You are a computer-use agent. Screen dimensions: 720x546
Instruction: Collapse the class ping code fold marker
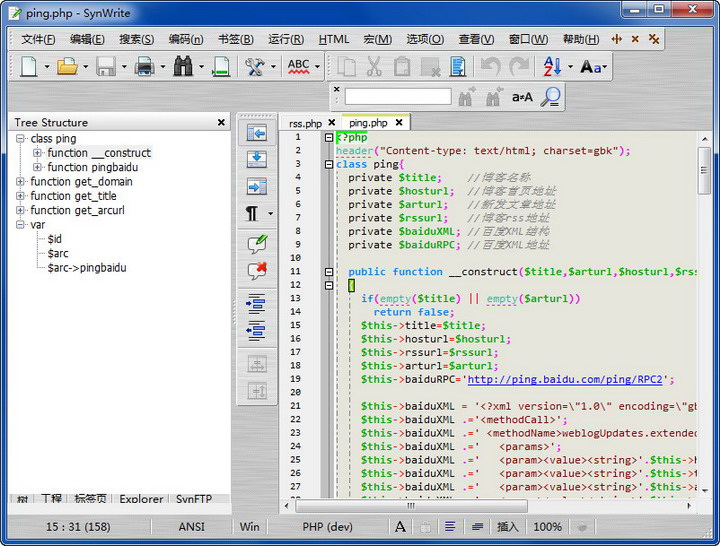coord(328,164)
